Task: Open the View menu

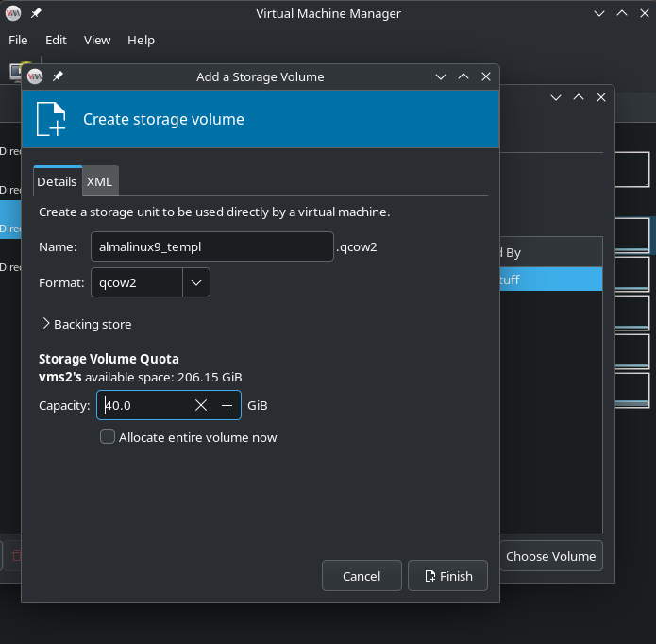Action: coord(97,41)
